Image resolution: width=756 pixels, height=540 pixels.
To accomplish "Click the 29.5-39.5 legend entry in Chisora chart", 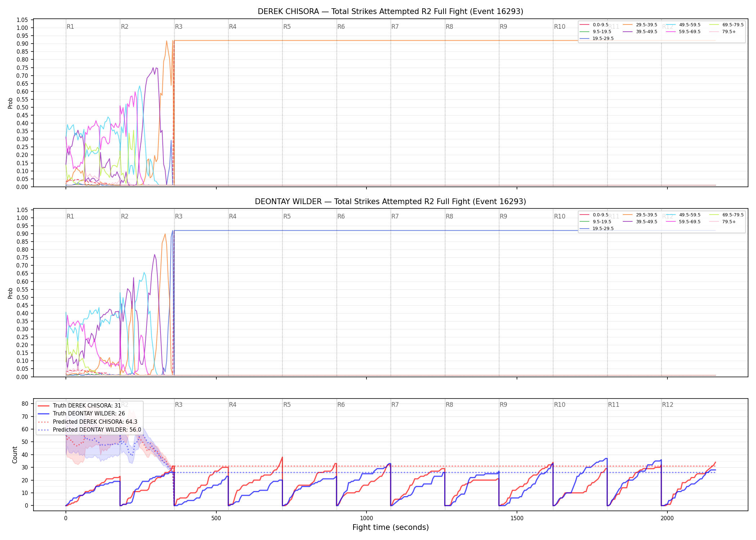I will 640,25.
